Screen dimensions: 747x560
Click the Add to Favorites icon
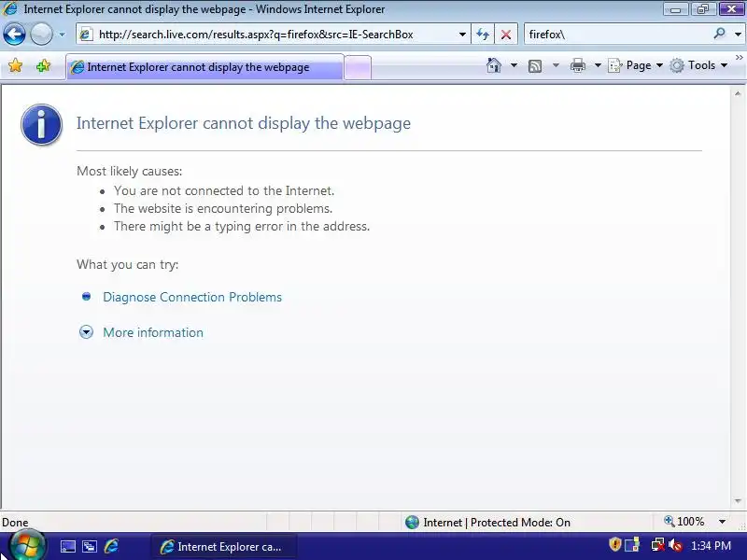coord(43,65)
